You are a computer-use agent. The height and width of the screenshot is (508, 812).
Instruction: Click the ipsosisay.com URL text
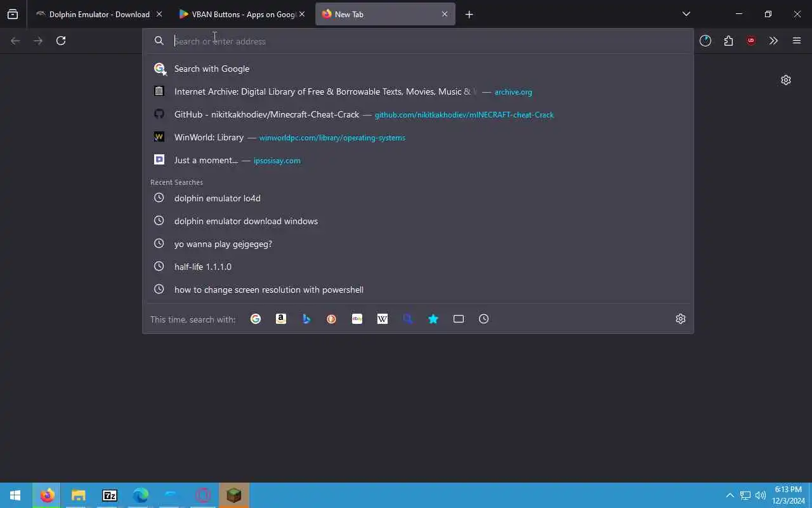[x=277, y=161]
